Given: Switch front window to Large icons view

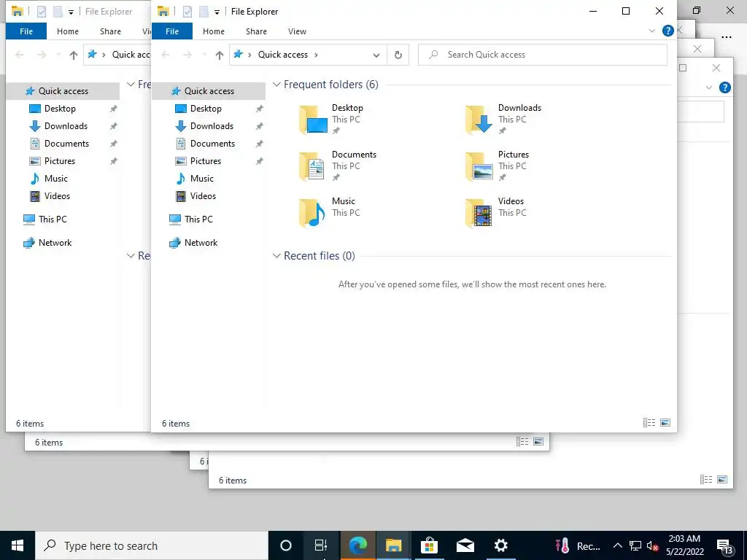Looking at the screenshot, I should pyautogui.click(x=665, y=422).
